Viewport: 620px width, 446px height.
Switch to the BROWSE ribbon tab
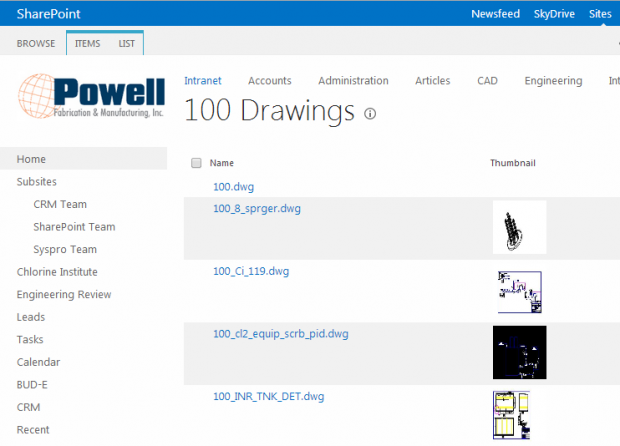(x=36, y=44)
